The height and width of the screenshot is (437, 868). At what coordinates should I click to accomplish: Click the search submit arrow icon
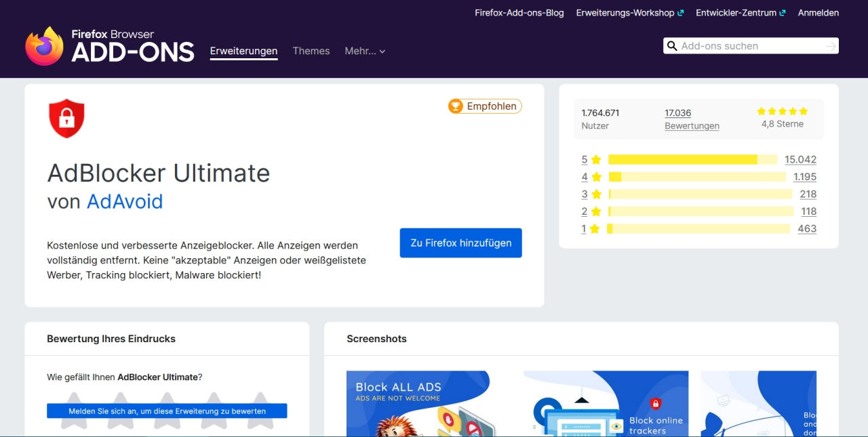831,46
